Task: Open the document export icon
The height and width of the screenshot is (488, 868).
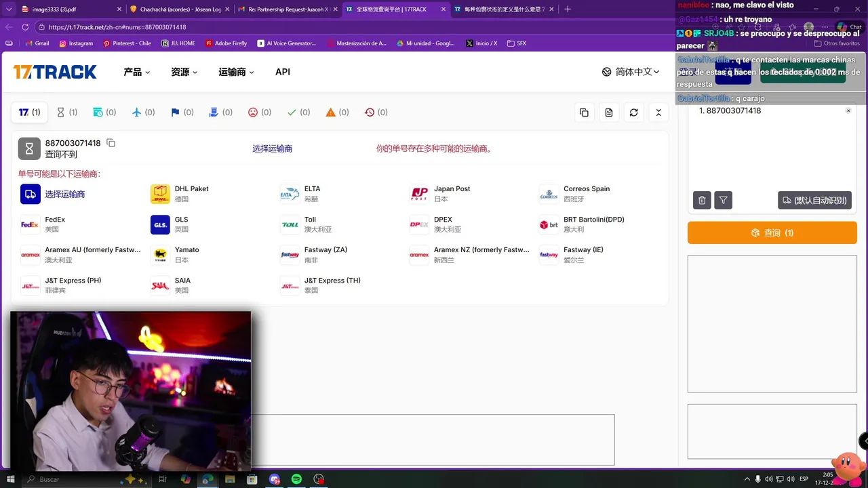Action: tap(609, 113)
